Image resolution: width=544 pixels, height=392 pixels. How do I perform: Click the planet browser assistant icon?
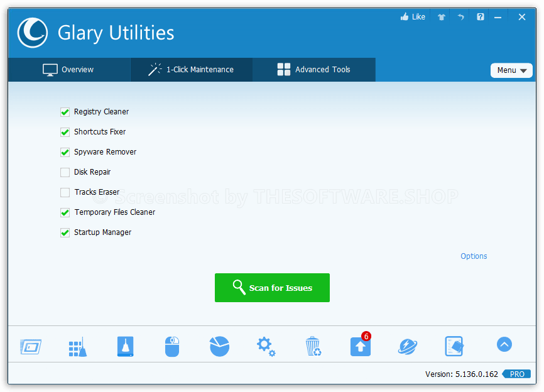pyautogui.click(x=407, y=346)
